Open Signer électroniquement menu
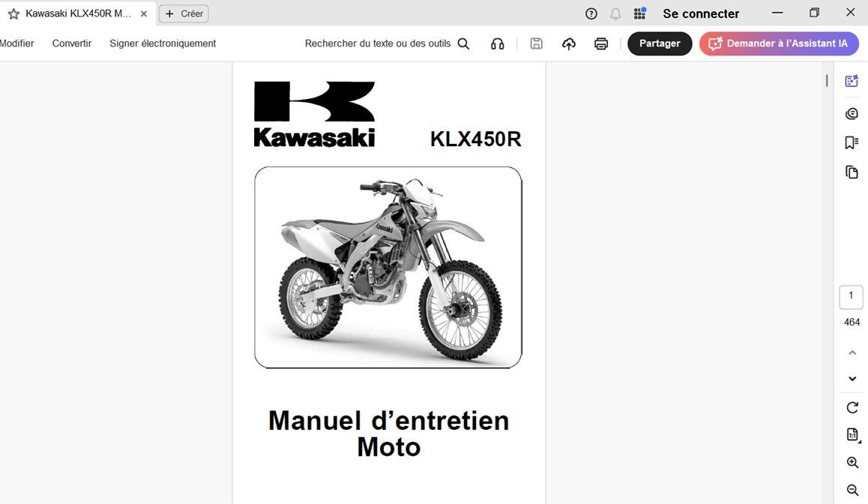 click(163, 43)
